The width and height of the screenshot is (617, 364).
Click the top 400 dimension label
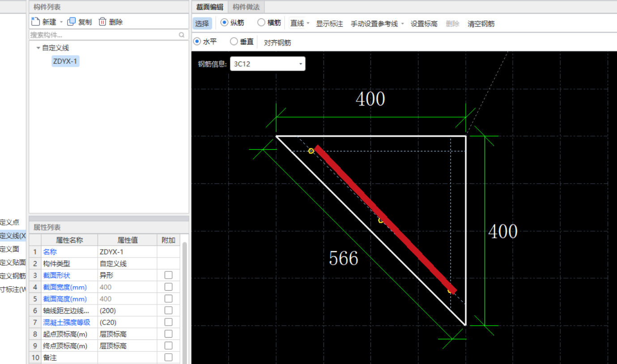(370, 99)
